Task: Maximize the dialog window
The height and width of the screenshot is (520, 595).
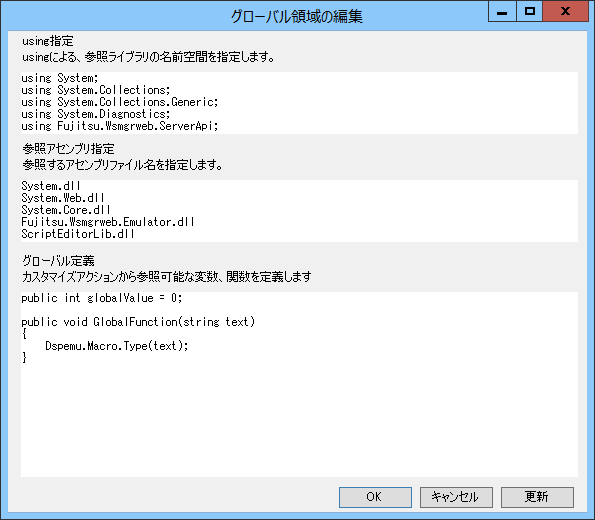Action: 529,11
